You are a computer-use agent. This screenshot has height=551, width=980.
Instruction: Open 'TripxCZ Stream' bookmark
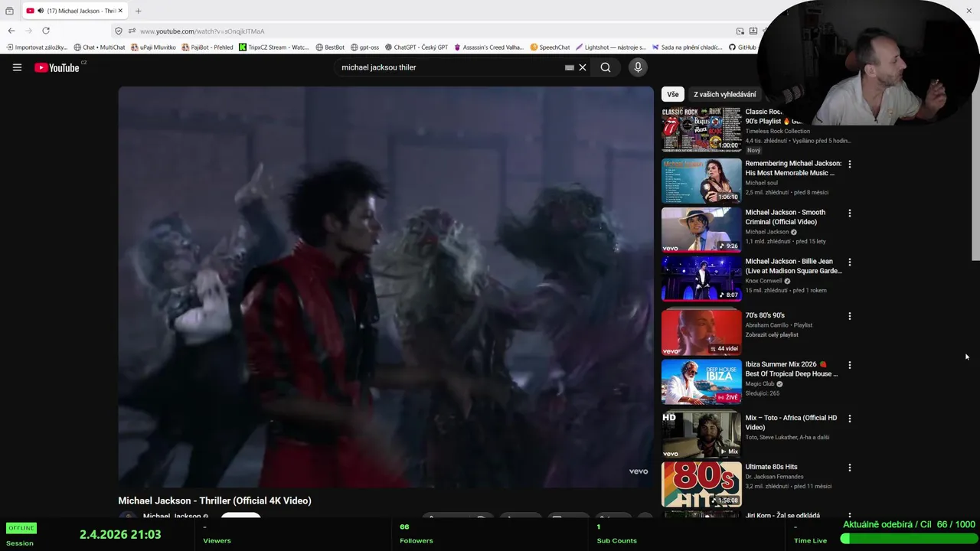click(x=273, y=47)
